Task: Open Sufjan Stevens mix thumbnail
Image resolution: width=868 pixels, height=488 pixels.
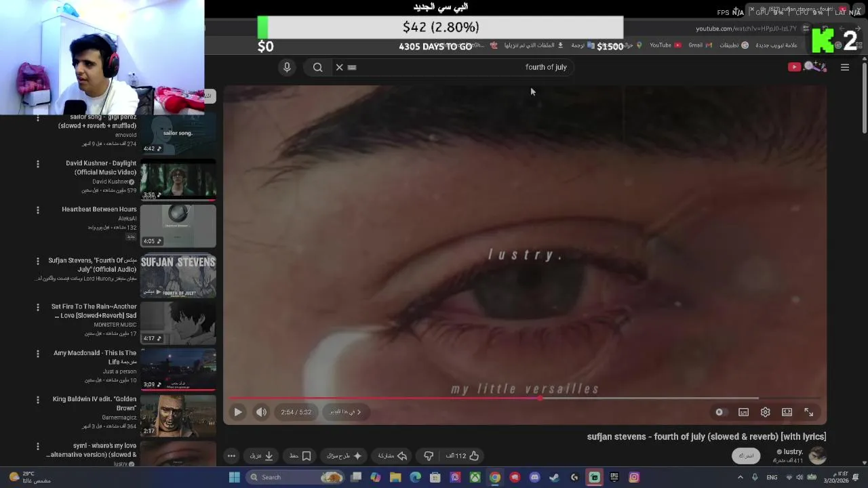Action: pyautogui.click(x=178, y=277)
